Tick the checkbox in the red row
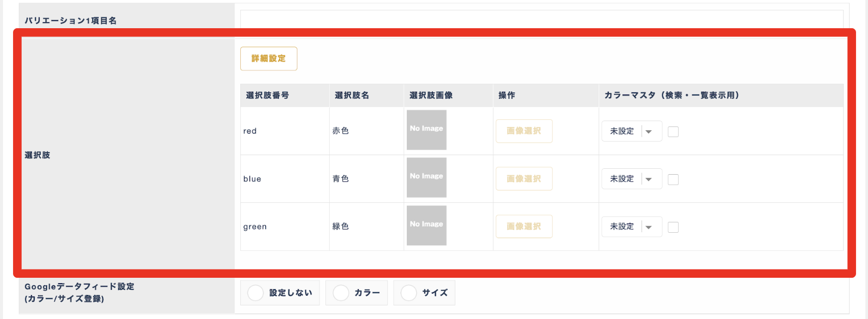Viewport: 868px width, 319px height. click(673, 132)
